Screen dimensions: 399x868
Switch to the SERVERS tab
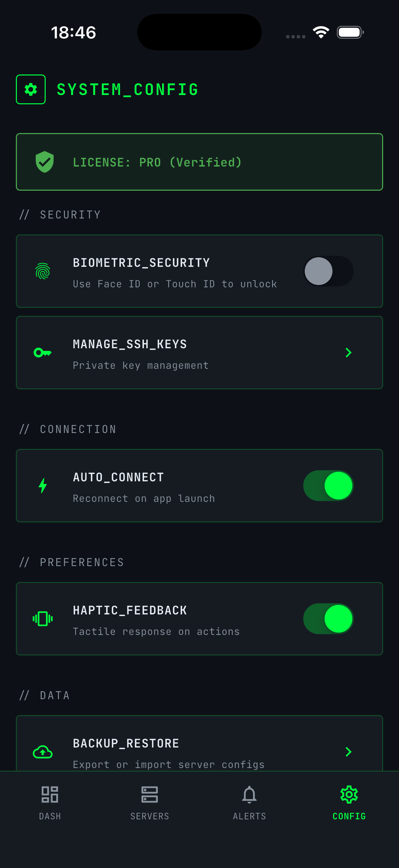tap(150, 802)
